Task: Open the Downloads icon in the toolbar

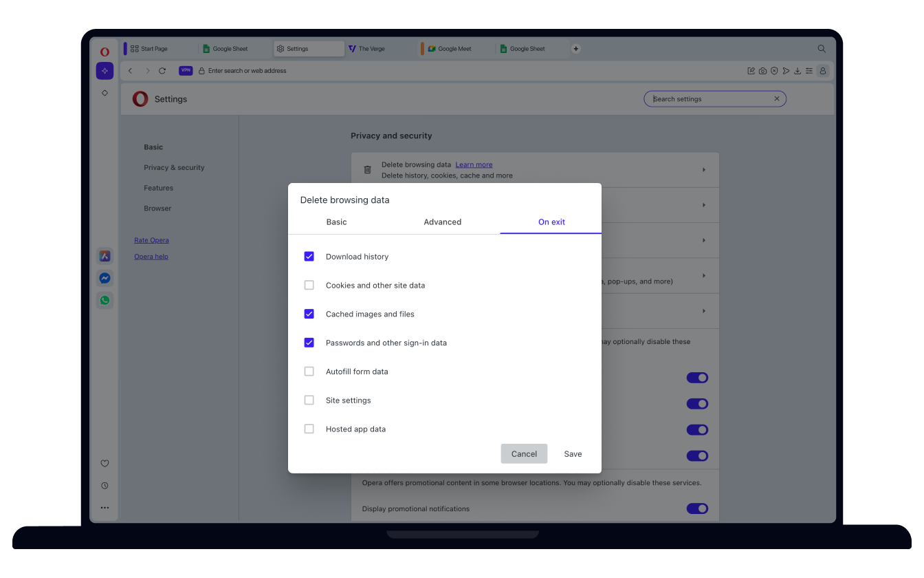Action: [x=797, y=70]
